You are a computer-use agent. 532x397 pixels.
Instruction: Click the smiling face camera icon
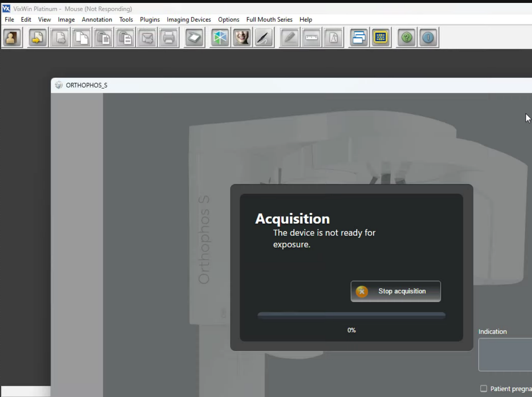[242, 38]
